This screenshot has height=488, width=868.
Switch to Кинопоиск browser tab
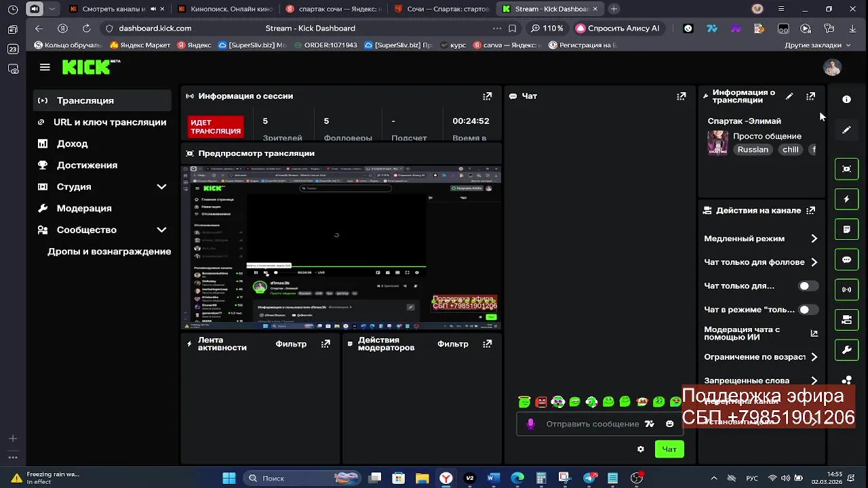[x=226, y=9]
